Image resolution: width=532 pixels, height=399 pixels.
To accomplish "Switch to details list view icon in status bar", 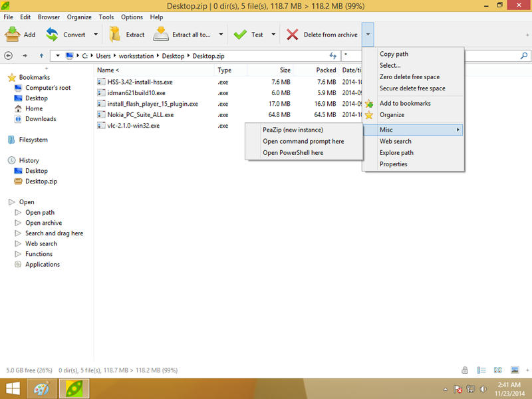I will tap(481, 370).
